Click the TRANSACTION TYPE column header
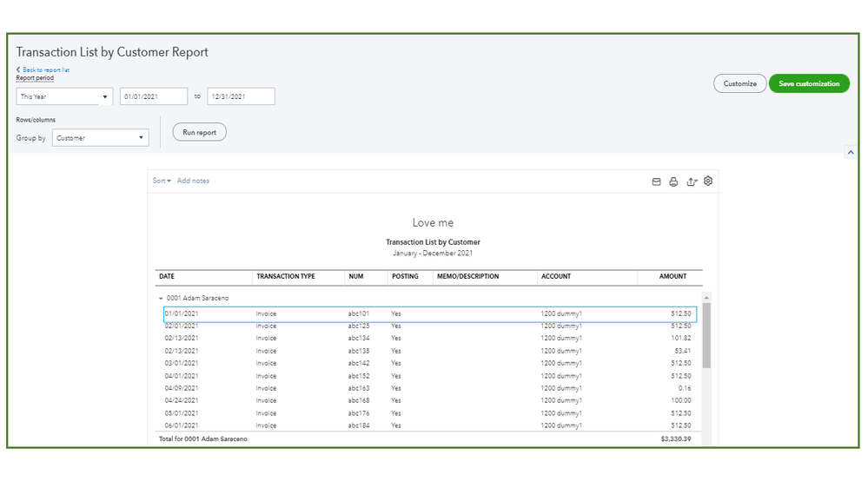The height and width of the screenshot is (488, 868). click(286, 277)
